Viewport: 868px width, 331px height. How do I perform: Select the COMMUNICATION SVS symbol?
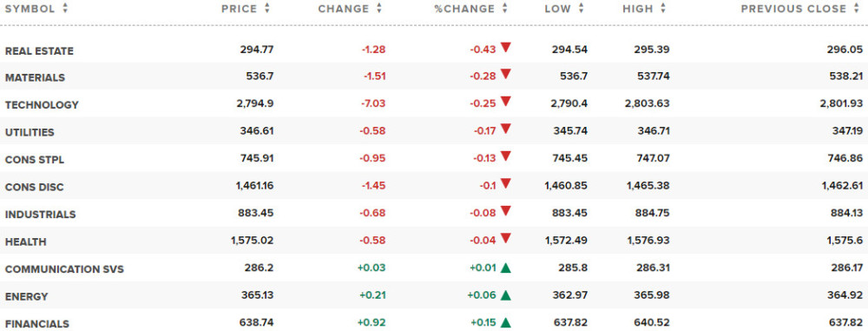[64, 269]
